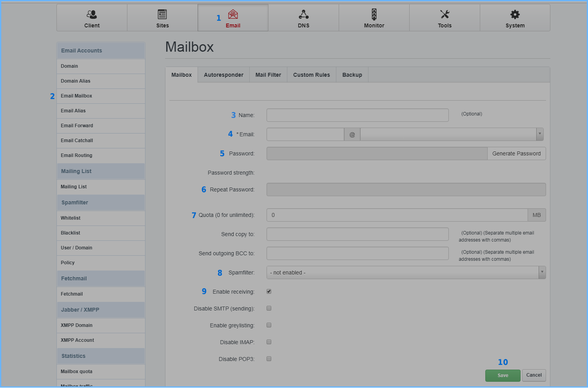Viewport: 588px width, 388px height.
Task: Open Mailbox quota statistics
Action: (101, 372)
